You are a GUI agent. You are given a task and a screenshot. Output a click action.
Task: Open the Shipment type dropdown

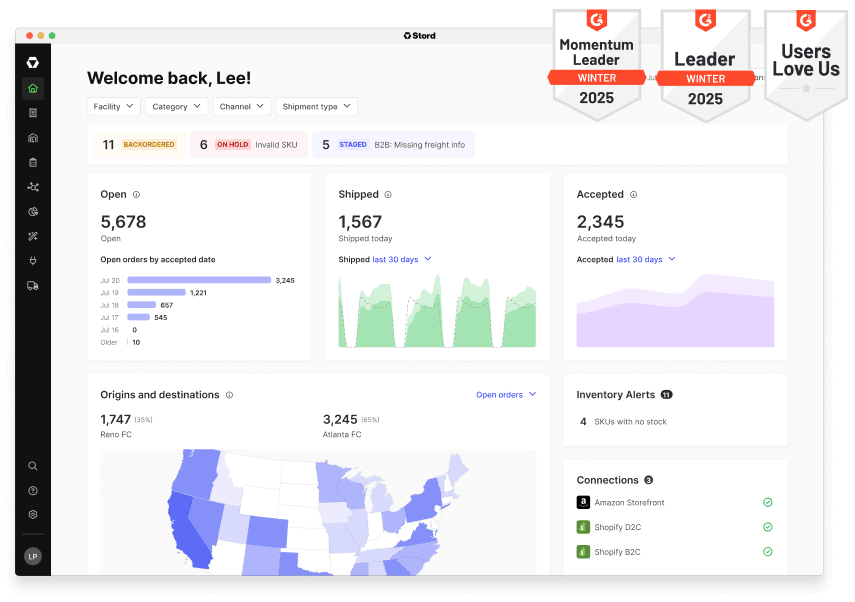point(317,106)
